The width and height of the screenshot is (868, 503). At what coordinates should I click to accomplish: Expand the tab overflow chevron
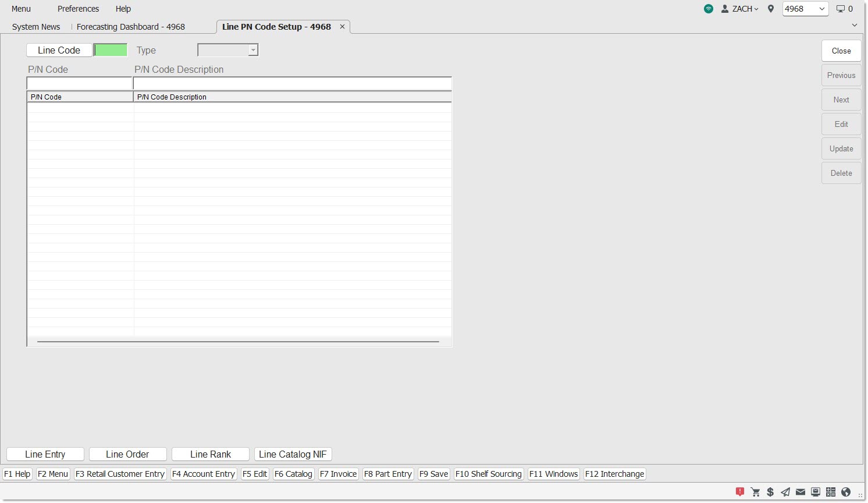[x=854, y=25]
